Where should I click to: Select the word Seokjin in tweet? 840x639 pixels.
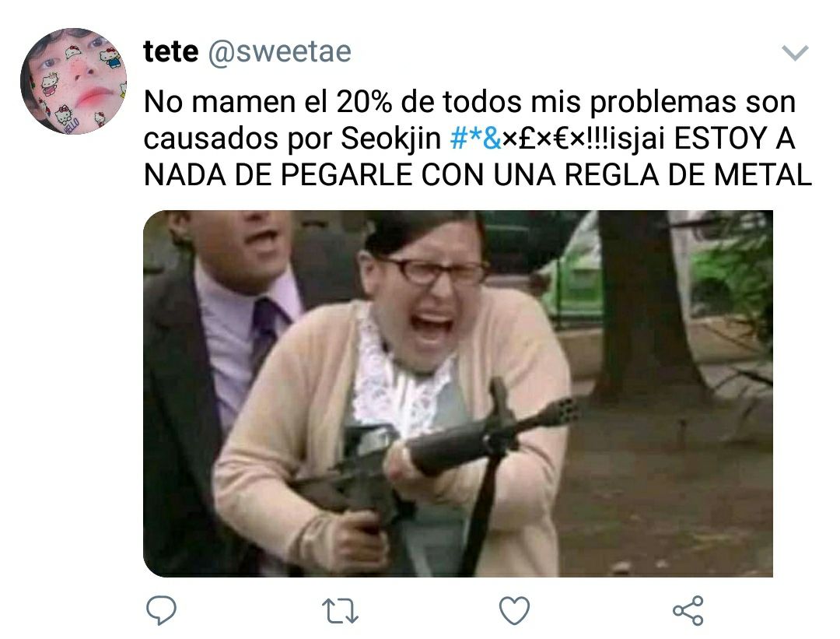390,139
